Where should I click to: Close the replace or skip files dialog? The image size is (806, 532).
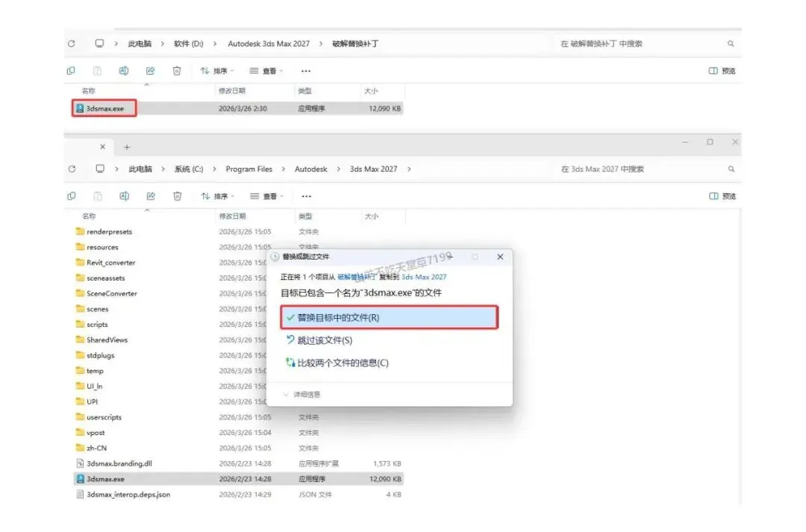(500, 257)
